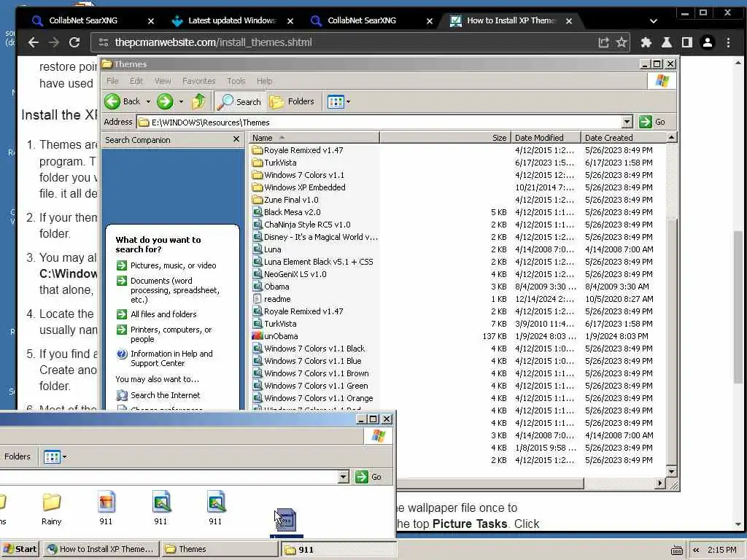Go up one folder level in Themes
Viewport: 747px width, 560px height.
point(198,101)
